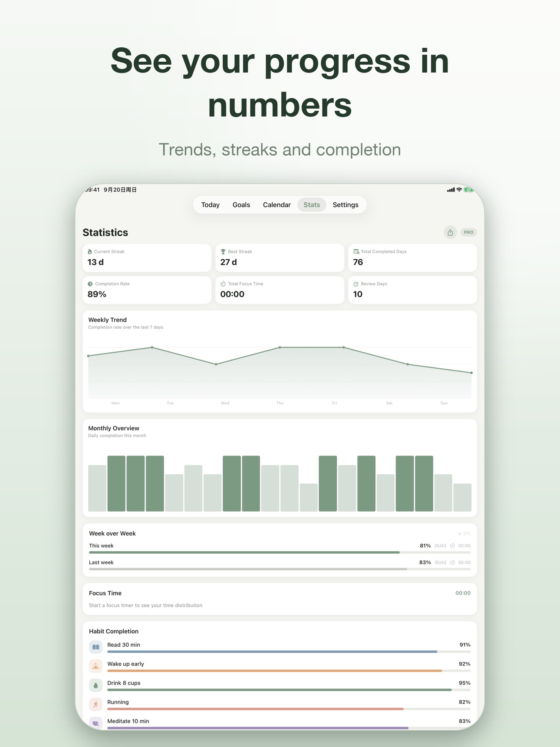Tap the Wake up early progress bar
Viewport: 560px width, 747px height.
[x=289, y=671]
